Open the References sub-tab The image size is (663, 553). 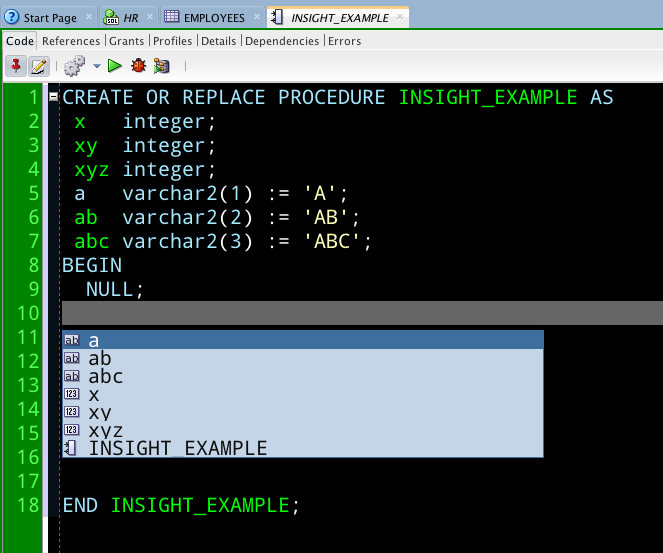[x=71, y=41]
